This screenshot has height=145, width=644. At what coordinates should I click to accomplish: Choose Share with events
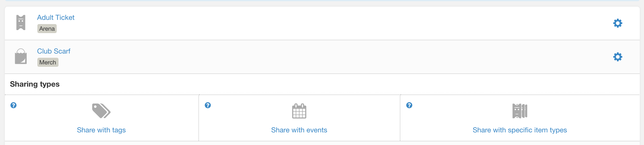(299, 130)
